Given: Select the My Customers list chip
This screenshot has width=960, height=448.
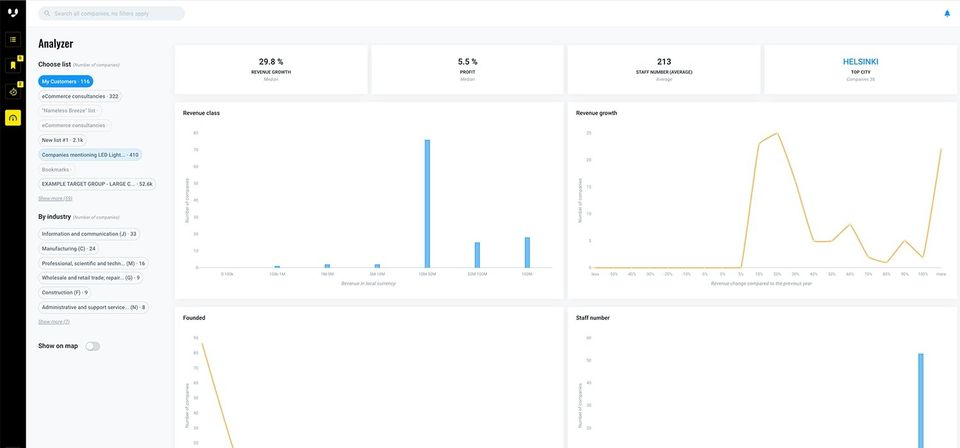Looking at the screenshot, I should [x=66, y=81].
